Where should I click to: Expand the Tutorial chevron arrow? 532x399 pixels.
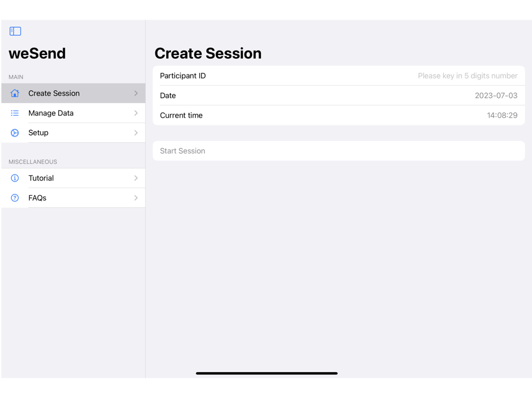pos(136,178)
